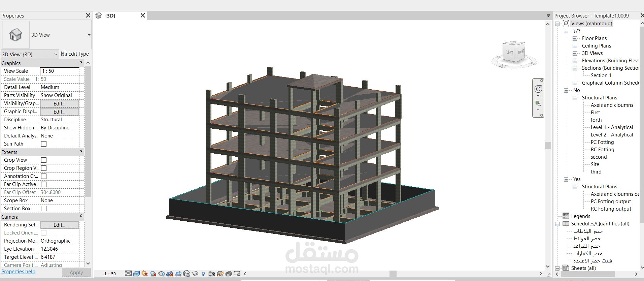644x281 pixels.
Task: Expand Floor Plans node in Project Browser
Action: coord(575,38)
